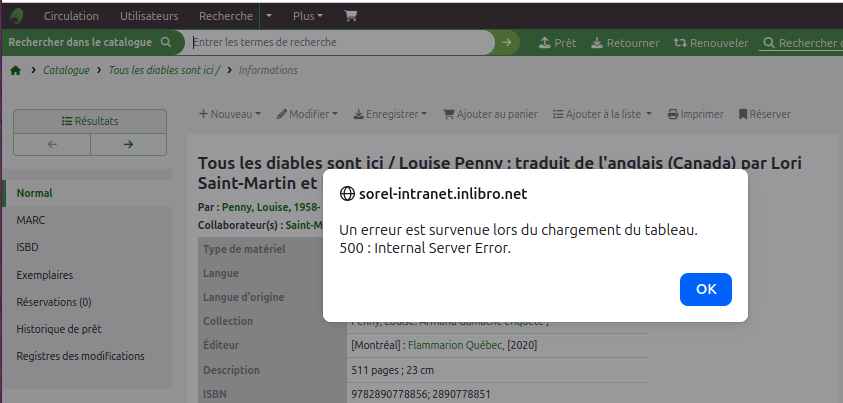Click the home breadcrumb icon
The image size is (843, 403).
pos(16,70)
